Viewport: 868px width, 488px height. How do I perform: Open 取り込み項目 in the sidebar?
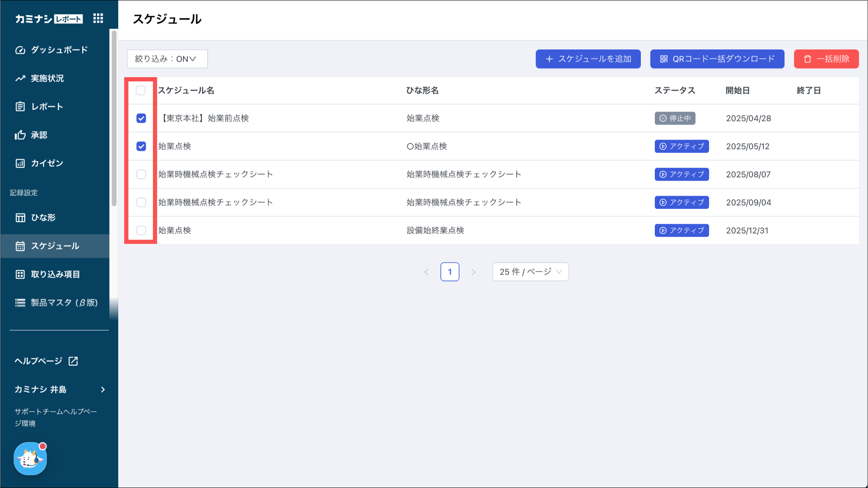coord(55,274)
